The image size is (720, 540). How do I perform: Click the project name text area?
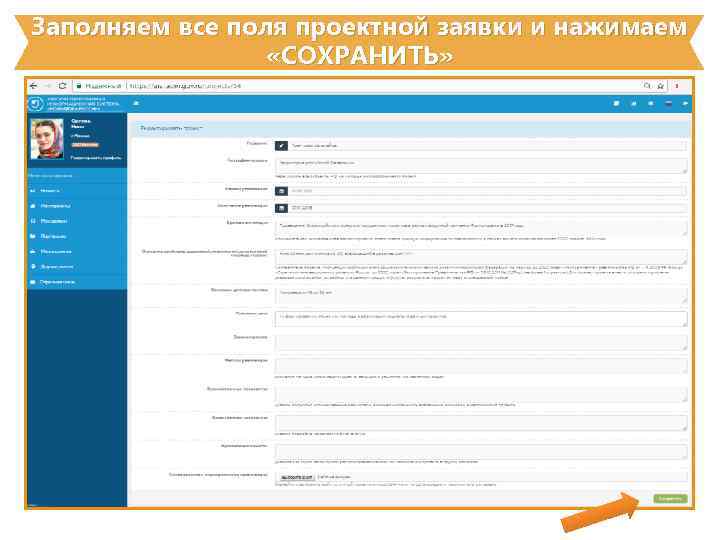click(x=481, y=165)
